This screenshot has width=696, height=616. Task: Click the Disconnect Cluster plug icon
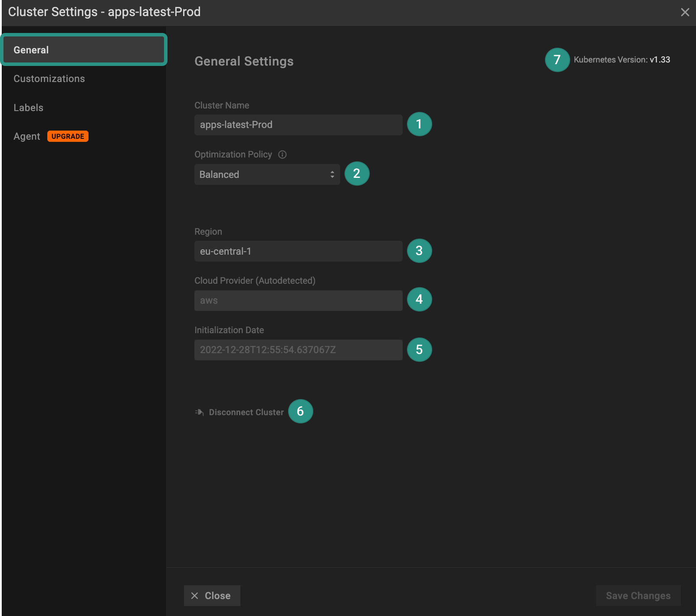pos(199,412)
